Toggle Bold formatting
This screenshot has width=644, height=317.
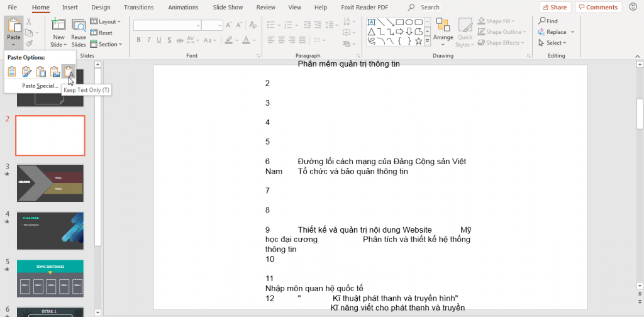pyautogui.click(x=139, y=40)
